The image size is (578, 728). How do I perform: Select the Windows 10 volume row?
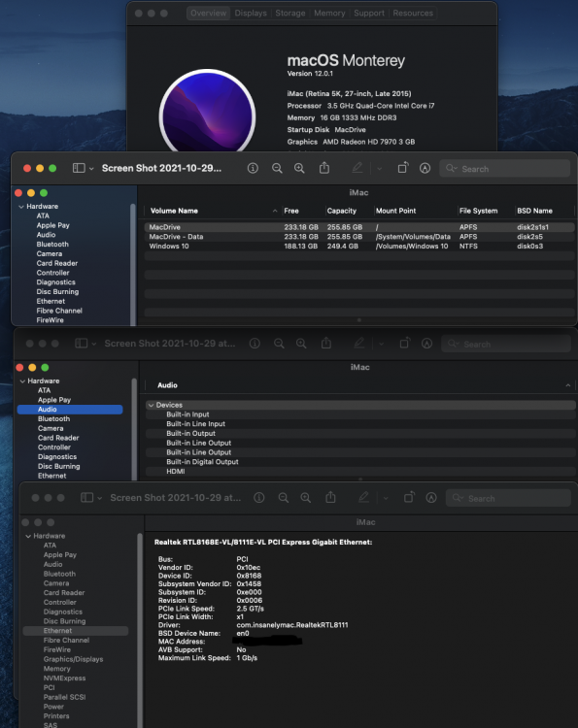pyautogui.click(x=359, y=247)
